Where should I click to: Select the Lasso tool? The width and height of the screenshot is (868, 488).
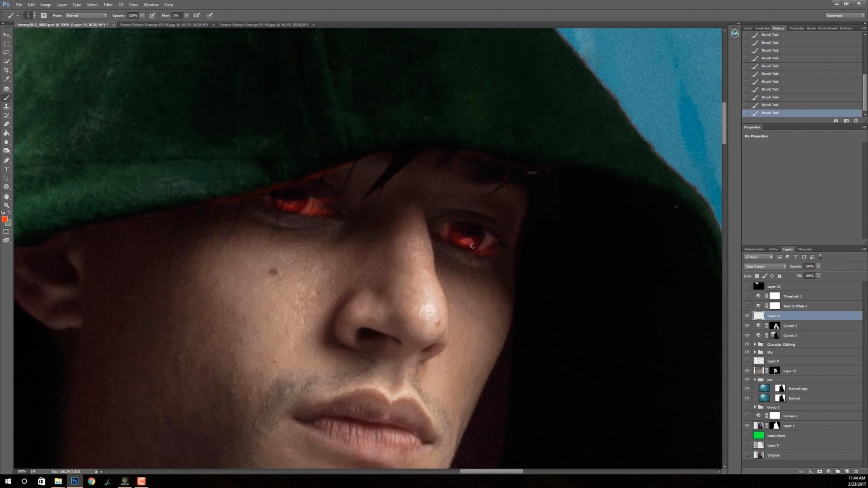pos(6,53)
